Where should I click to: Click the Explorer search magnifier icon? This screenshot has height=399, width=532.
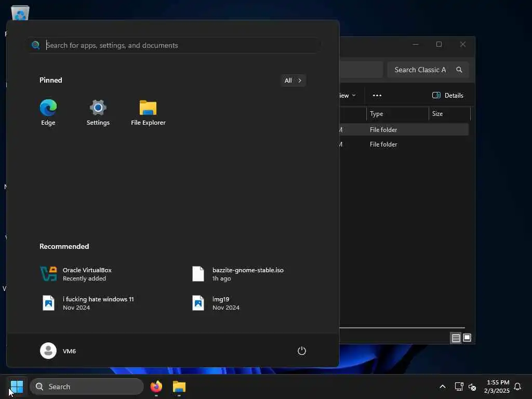click(459, 70)
